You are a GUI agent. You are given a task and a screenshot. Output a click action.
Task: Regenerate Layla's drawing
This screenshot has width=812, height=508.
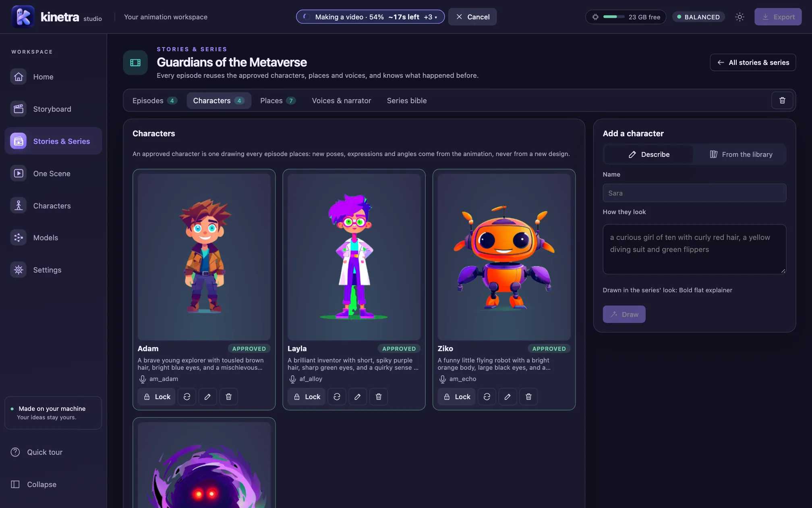click(337, 397)
